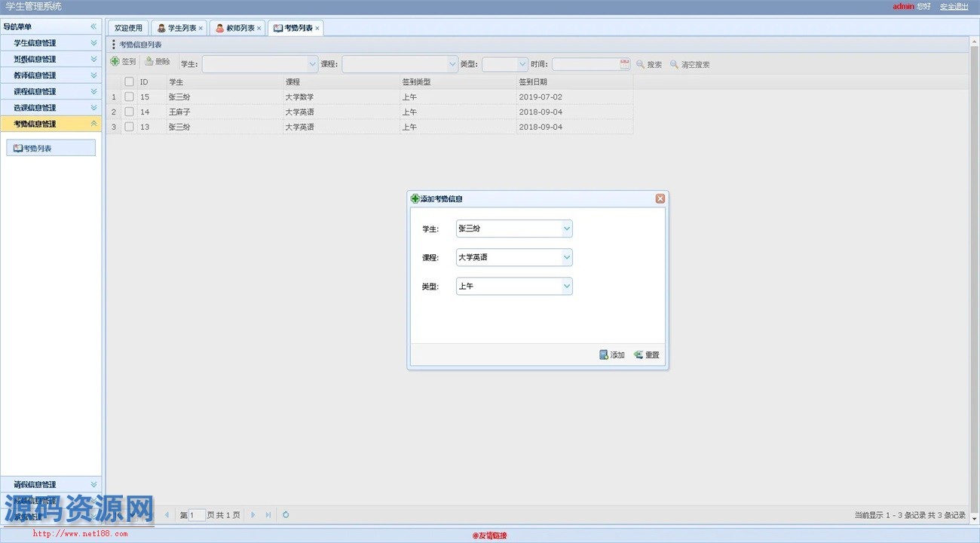Viewport: 980px width, 543px height.
Task: Sort by the 签到日期 column header
Action: click(x=574, y=81)
